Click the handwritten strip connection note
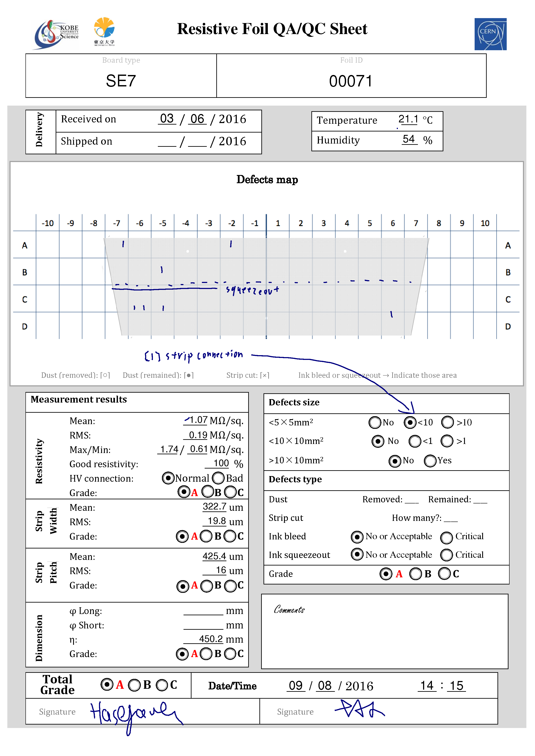The width and height of the screenshot is (535, 756). click(x=194, y=356)
